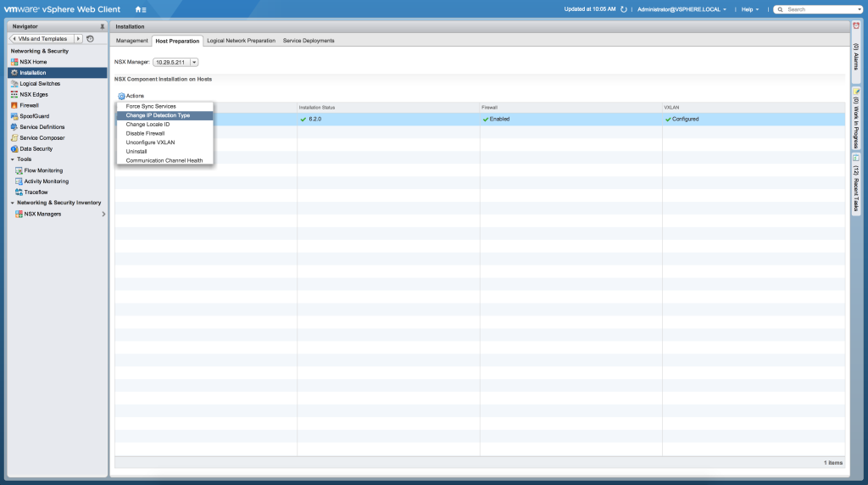This screenshot has width=868, height=485.
Task: Select Installation in the navigator
Action: point(58,73)
